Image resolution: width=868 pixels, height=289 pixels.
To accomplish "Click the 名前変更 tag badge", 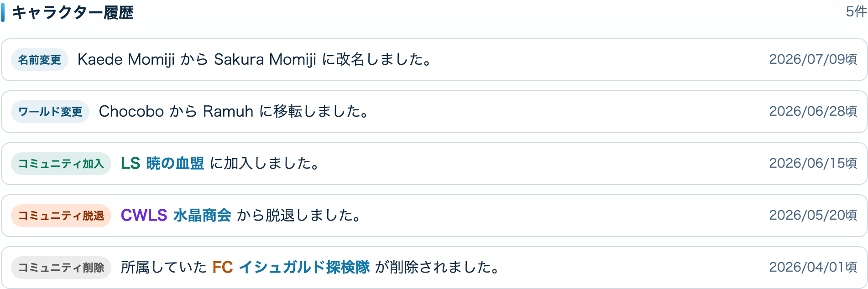I will pyautogui.click(x=40, y=60).
